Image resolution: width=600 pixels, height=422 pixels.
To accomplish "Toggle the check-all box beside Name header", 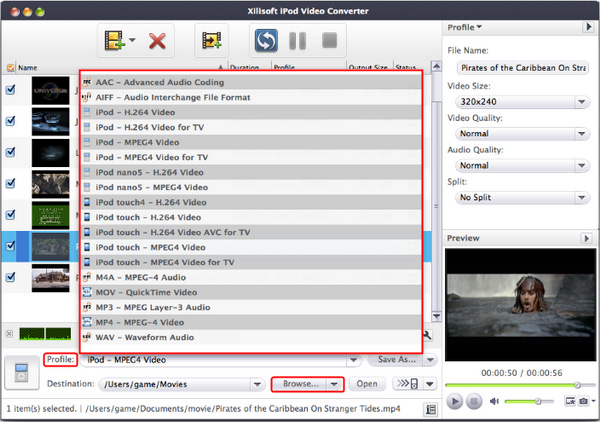I will (x=11, y=68).
